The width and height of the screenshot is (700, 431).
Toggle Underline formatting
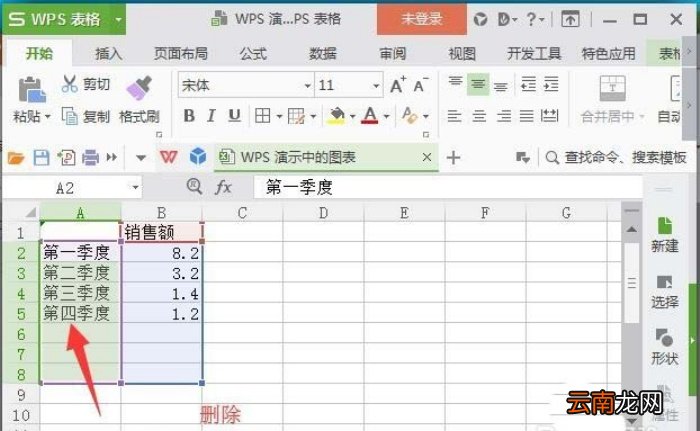tap(234, 116)
